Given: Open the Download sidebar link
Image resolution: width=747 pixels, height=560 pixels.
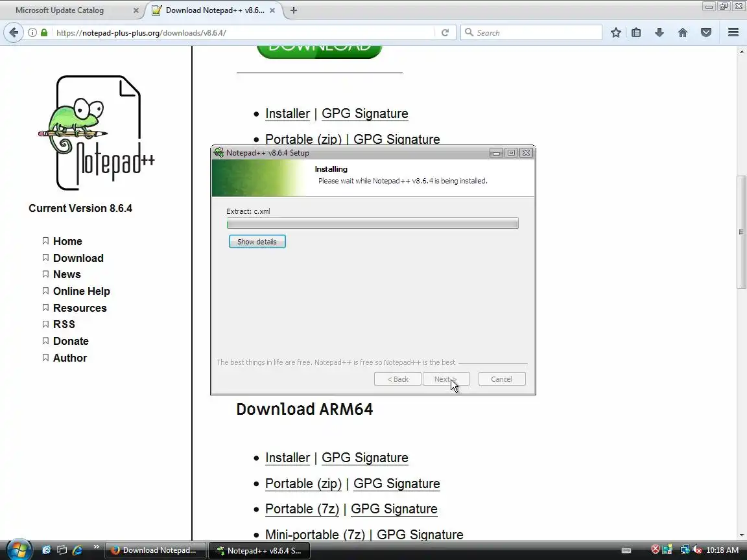Looking at the screenshot, I should [x=78, y=258].
